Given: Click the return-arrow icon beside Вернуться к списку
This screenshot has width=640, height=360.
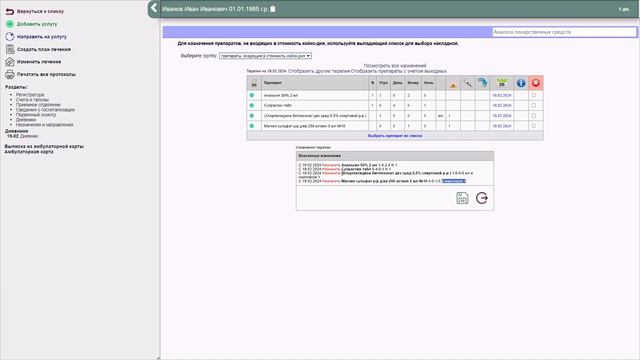Looking at the screenshot, I should click(x=10, y=11).
